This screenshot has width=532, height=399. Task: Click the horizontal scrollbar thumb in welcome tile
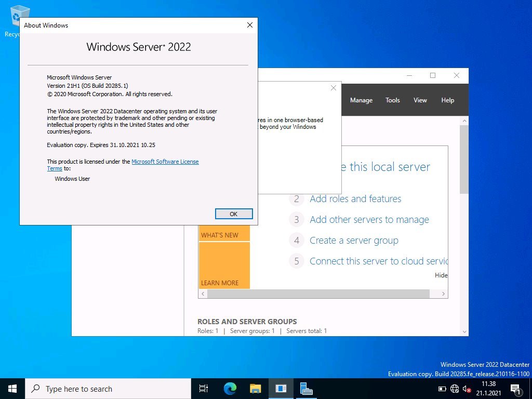tap(318, 294)
